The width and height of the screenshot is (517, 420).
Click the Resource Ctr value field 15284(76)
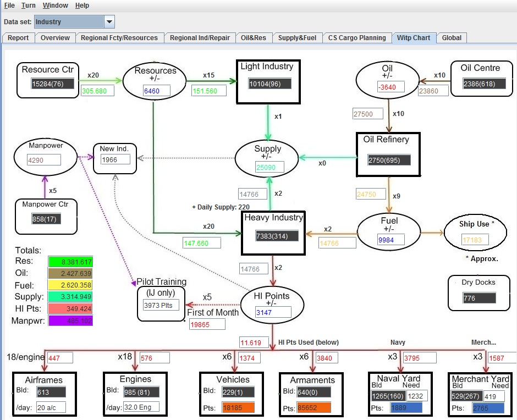(52, 84)
